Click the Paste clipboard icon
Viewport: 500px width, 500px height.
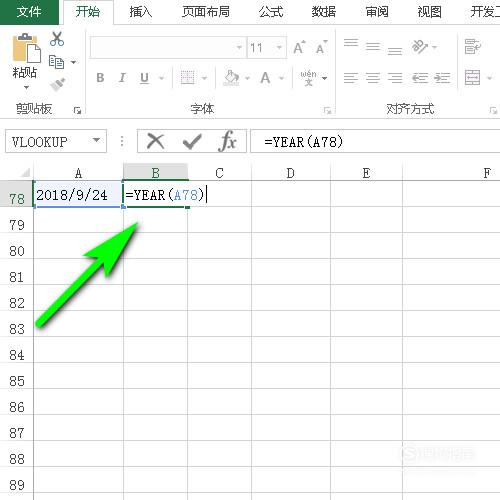tap(26, 48)
